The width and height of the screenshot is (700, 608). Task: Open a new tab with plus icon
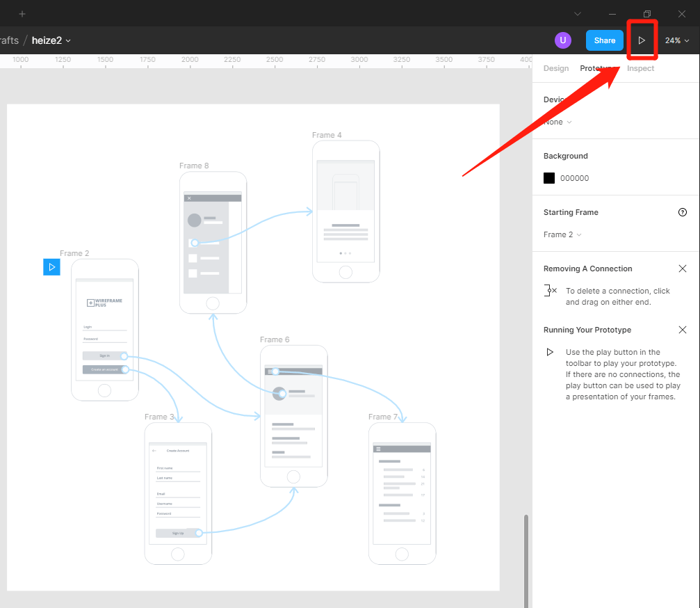22,14
